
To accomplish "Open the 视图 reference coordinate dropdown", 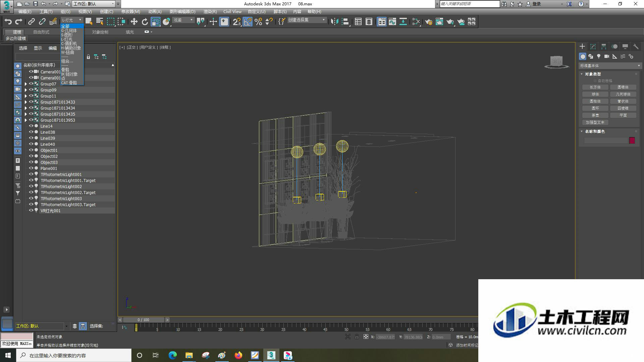I will pyautogui.click(x=183, y=20).
